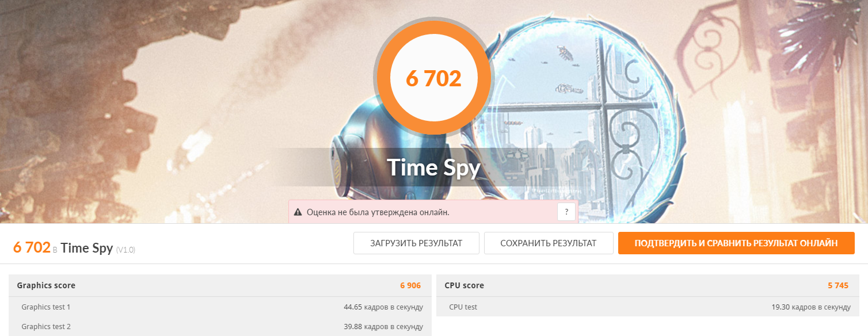The width and height of the screenshot is (868, 336).
Task: Click the warning triangle icon in the alert bar
Action: (x=298, y=212)
